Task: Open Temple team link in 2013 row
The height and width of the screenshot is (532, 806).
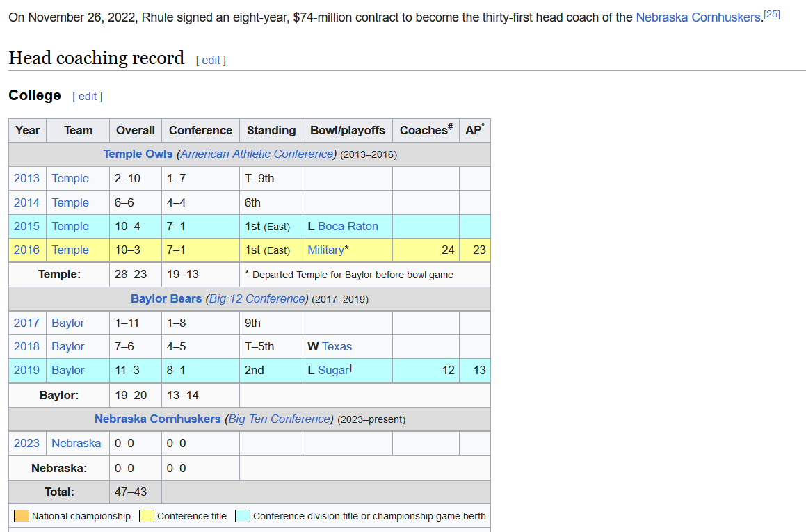Action: (x=70, y=178)
